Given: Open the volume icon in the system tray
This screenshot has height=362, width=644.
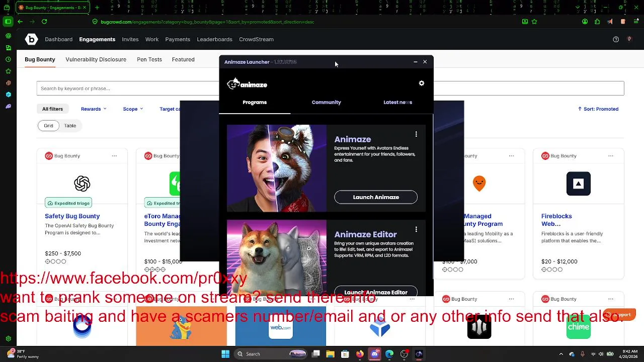Looking at the screenshot, I should pos(601,354).
